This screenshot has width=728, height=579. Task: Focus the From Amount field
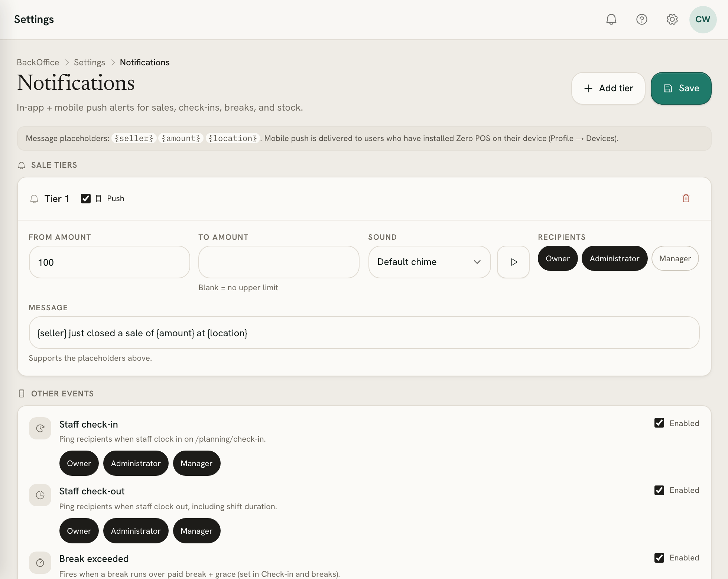point(109,262)
